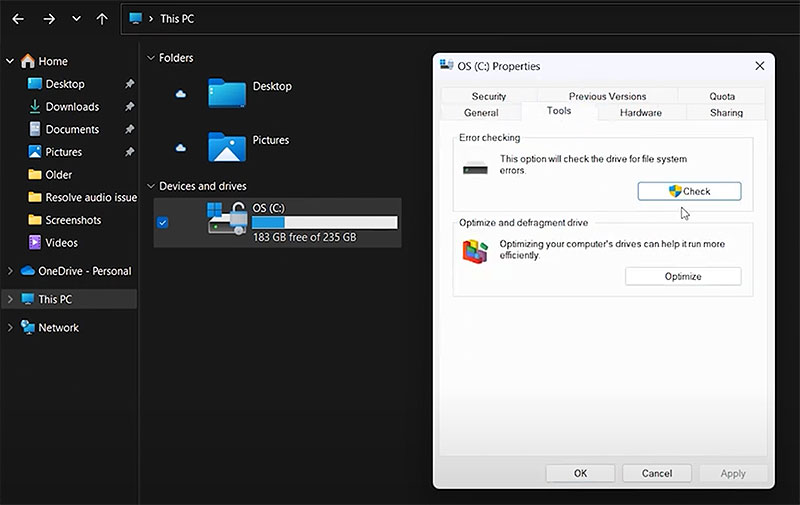Unpin Desktop using its pin icon
Image resolution: width=800 pixels, height=505 pixels.
130,84
